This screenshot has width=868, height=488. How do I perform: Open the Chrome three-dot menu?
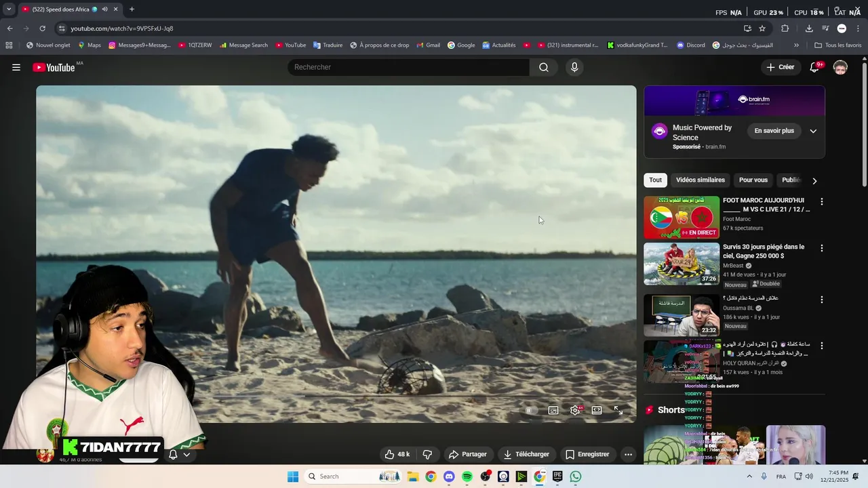(x=858, y=28)
